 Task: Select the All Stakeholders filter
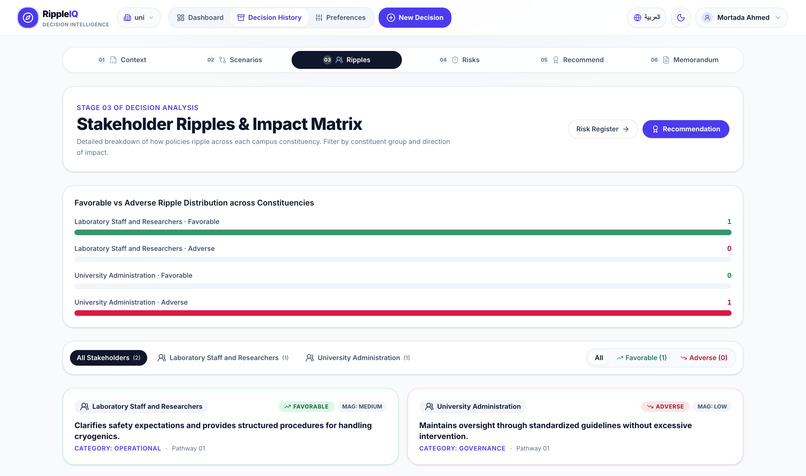(x=108, y=358)
